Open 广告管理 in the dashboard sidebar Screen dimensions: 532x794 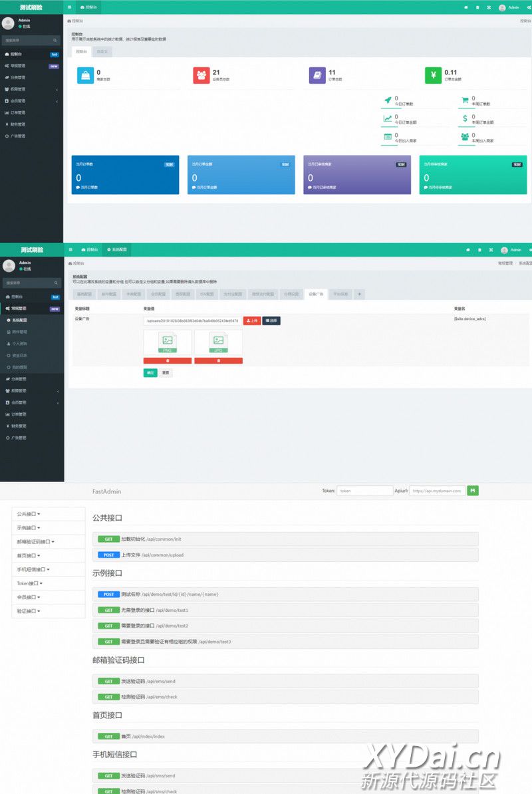pyautogui.click(x=31, y=136)
